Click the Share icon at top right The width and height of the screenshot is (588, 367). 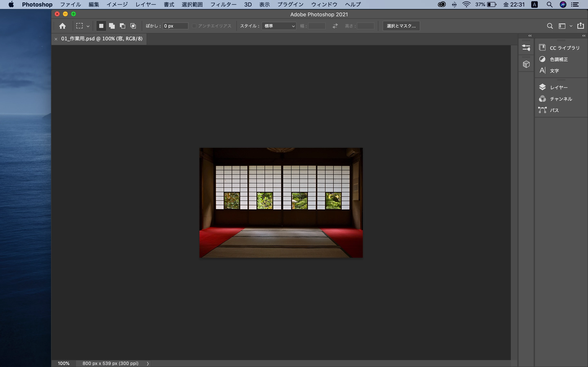tap(580, 26)
